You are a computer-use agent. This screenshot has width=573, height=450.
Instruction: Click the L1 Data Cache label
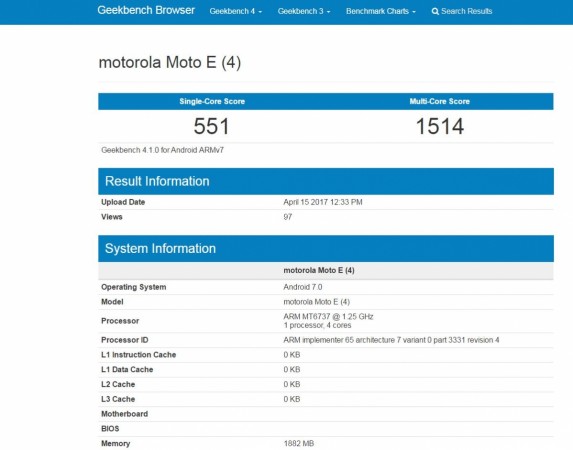(x=127, y=370)
